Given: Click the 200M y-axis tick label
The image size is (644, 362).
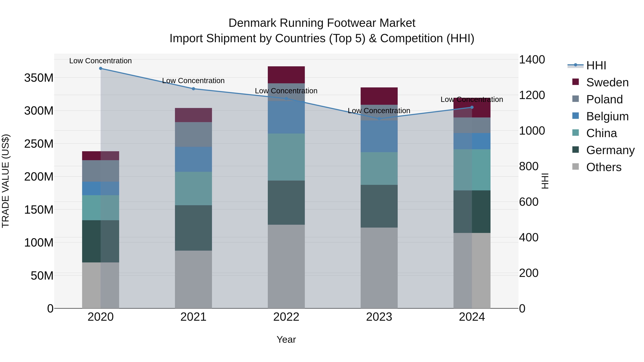Looking at the screenshot, I should pyautogui.click(x=39, y=177).
